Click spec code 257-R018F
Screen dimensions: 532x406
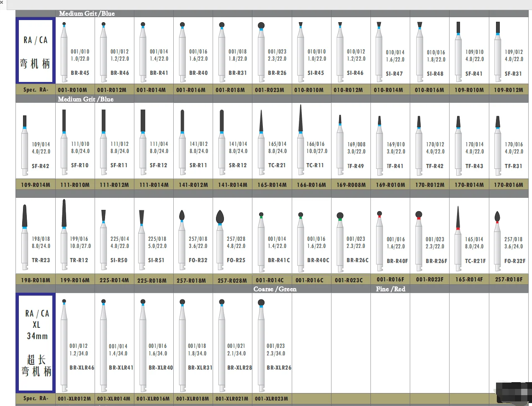(x=509, y=279)
